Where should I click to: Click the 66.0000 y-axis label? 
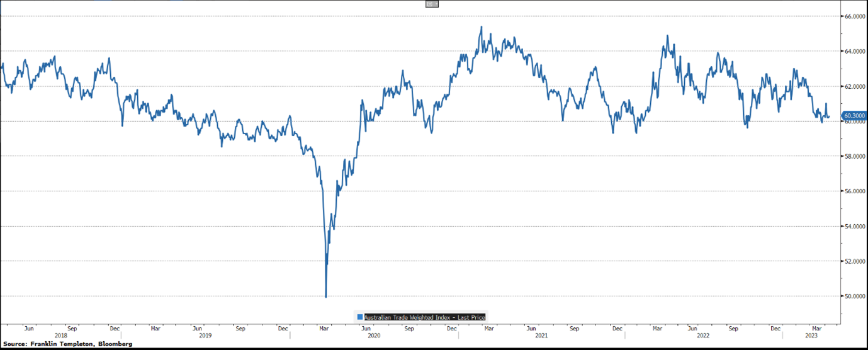click(x=854, y=16)
